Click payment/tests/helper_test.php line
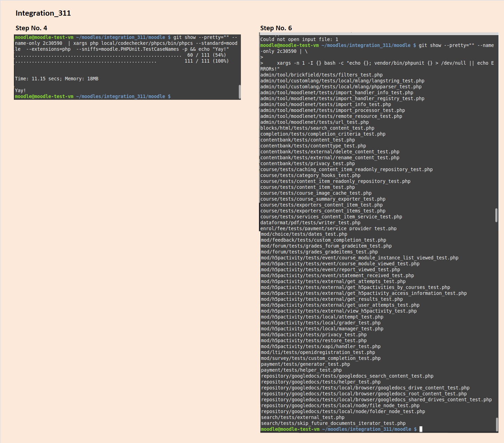 (x=301, y=370)
